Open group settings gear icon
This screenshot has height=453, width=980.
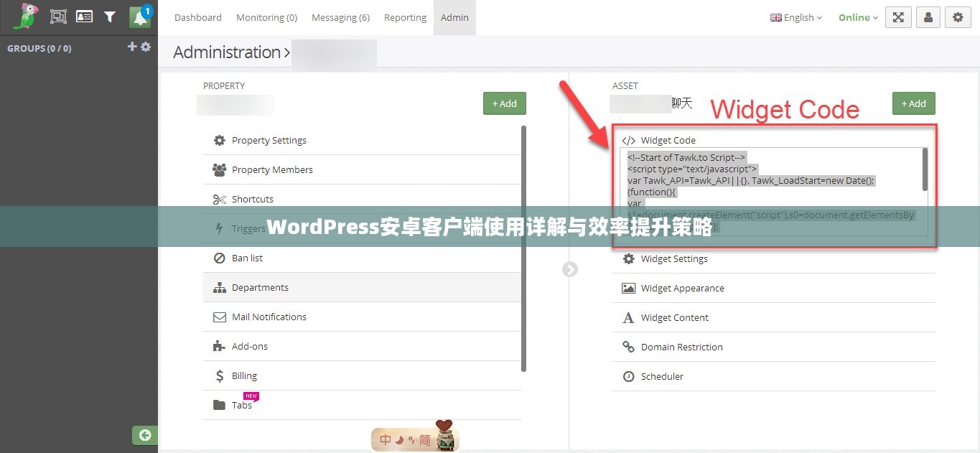[146, 47]
